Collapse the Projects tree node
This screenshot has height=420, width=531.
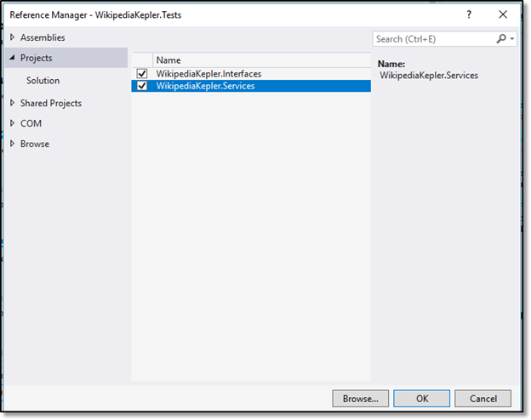12,58
